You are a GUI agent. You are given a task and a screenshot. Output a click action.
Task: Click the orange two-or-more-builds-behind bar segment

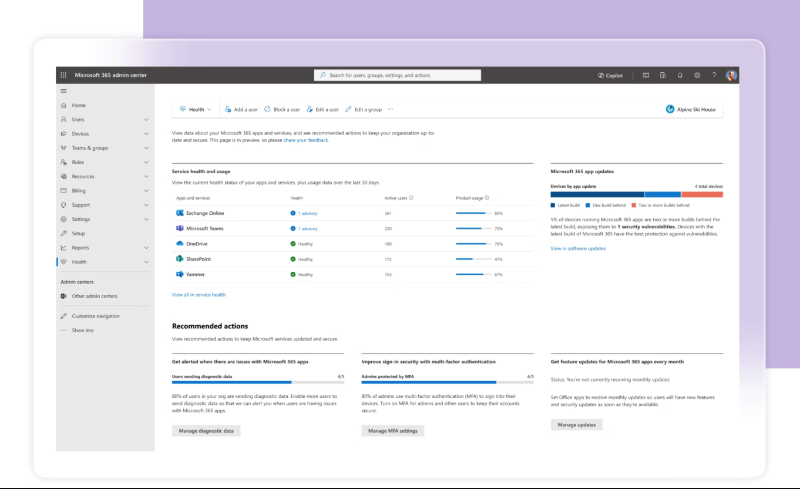point(702,194)
